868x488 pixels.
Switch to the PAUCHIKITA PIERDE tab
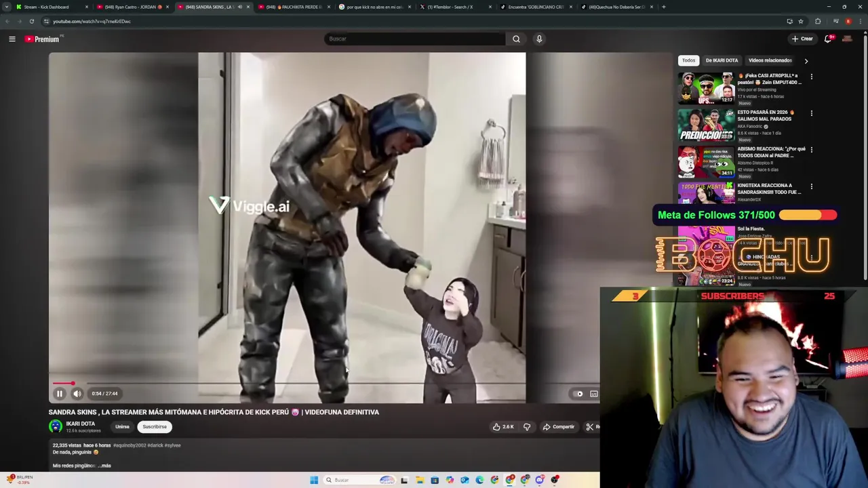pyautogui.click(x=293, y=7)
